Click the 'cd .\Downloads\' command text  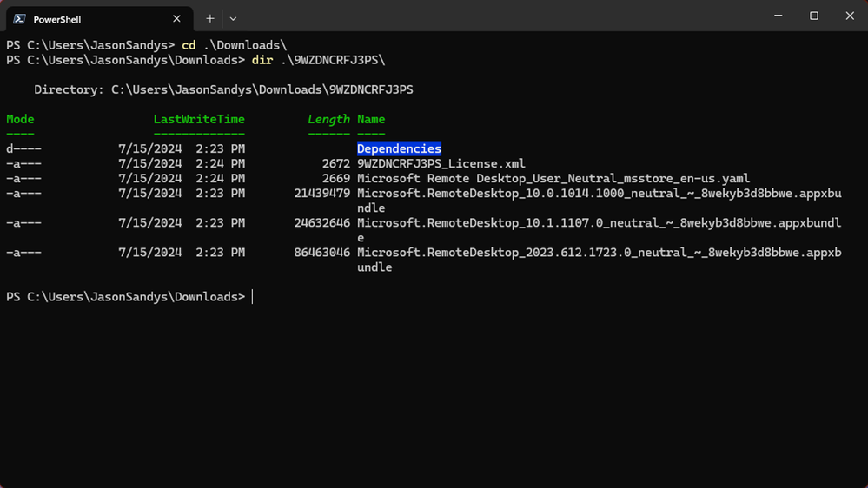(235, 45)
